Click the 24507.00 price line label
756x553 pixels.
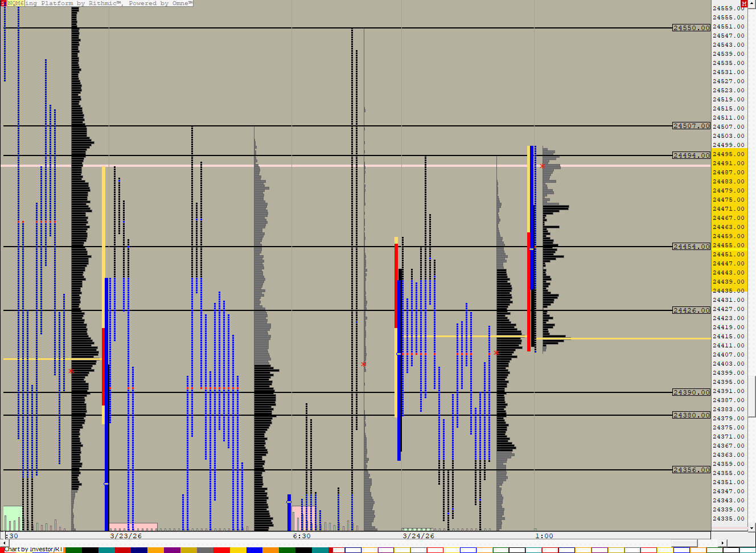pyautogui.click(x=691, y=126)
